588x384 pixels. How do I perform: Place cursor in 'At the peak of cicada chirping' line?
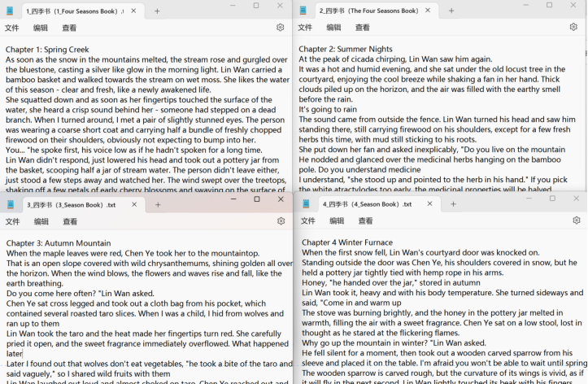(395, 59)
